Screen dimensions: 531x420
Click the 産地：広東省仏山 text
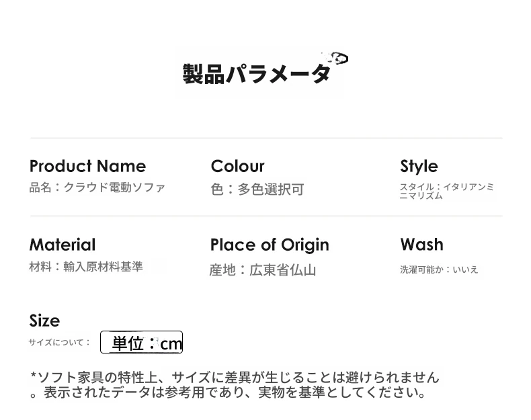[x=263, y=270]
